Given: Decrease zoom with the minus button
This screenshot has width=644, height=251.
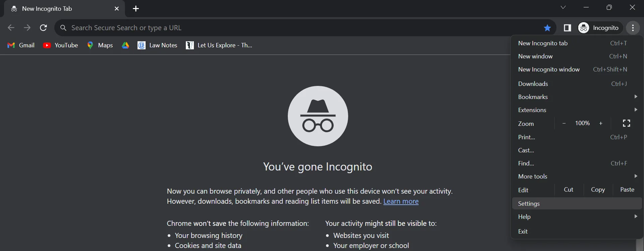Looking at the screenshot, I should (x=564, y=123).
